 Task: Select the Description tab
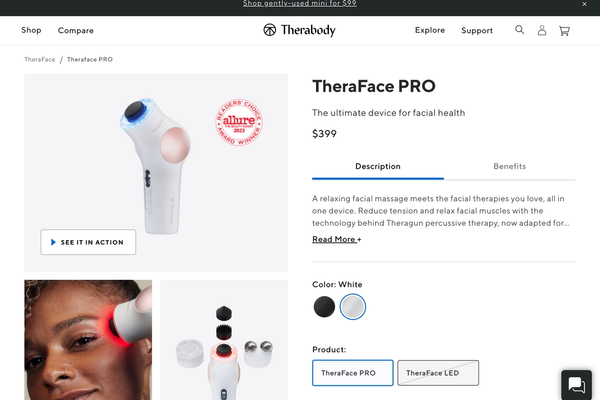(x=378, y=167)
